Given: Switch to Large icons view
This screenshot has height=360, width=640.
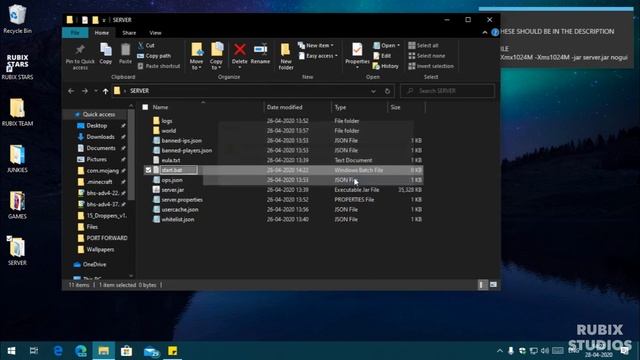Looking at the screenshot, I should pyautogui.click(x=493, y=284).
